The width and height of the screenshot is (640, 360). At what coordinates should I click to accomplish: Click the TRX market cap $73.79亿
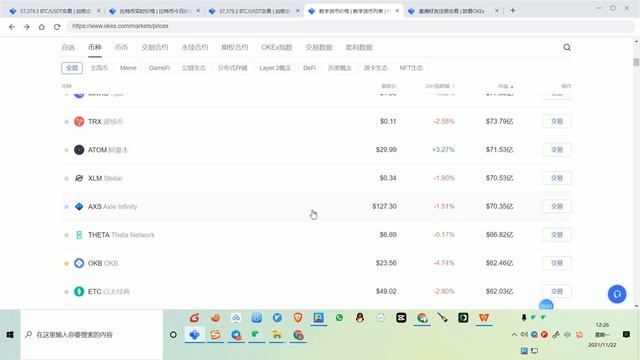(500, 121)
